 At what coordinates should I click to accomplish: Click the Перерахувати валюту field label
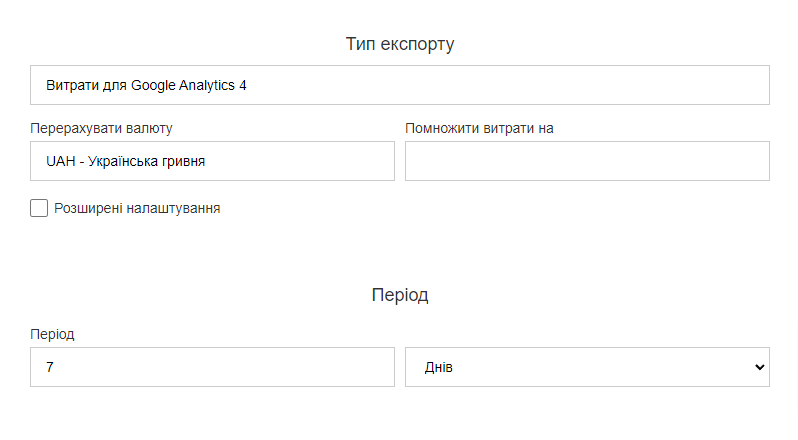[101, 128]
